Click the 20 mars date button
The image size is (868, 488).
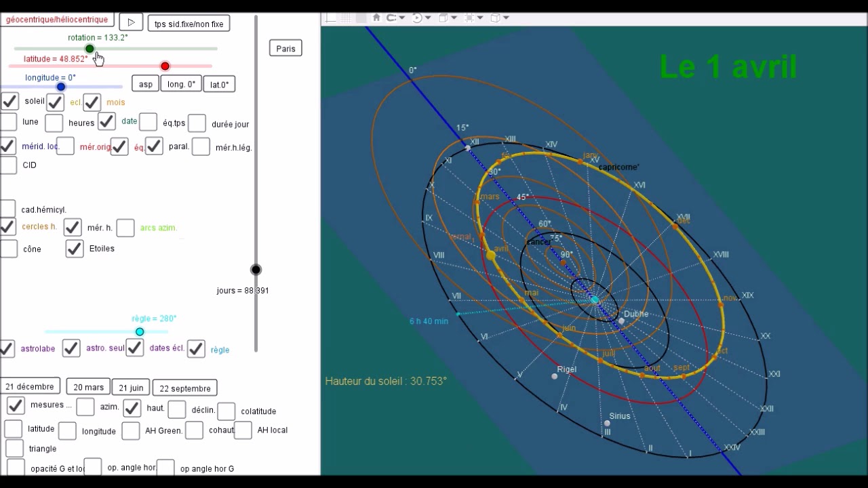[x=89, y=388]
